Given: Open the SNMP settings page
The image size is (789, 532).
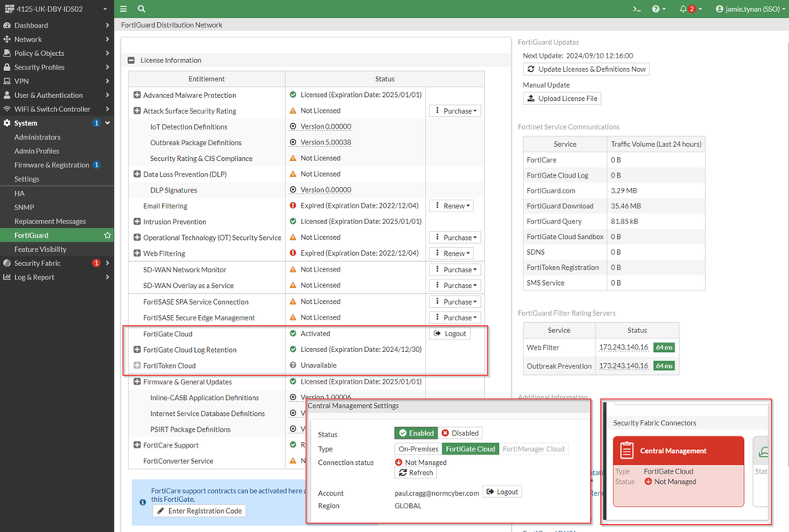Looking at the screenshot, I should (56, 207).
